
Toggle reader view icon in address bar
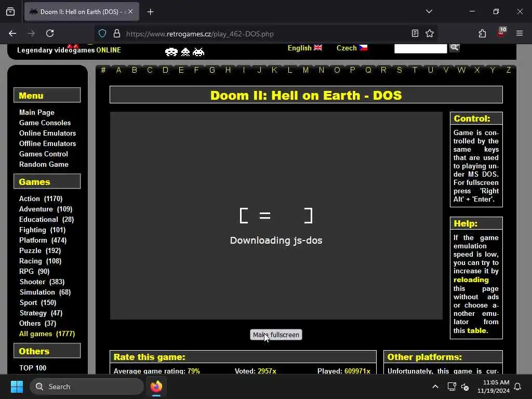(415, 33)
